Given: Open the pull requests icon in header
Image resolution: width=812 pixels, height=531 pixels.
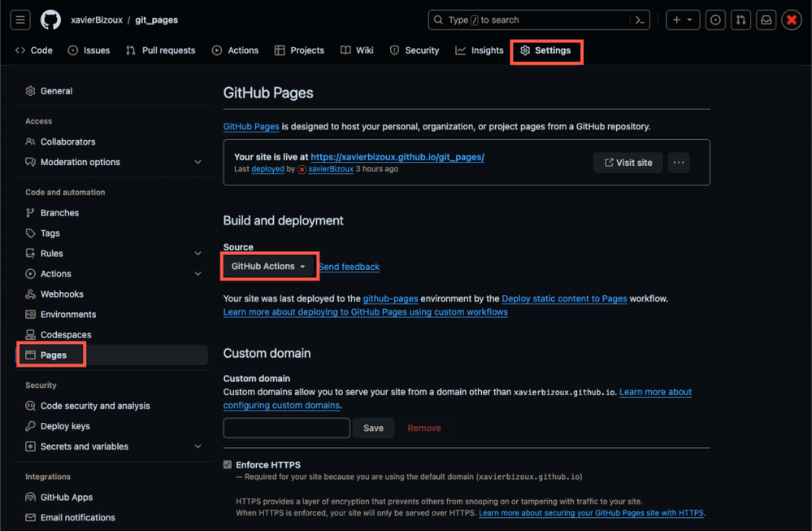Looking at the screenshot, I should click(x=740, y=20).
